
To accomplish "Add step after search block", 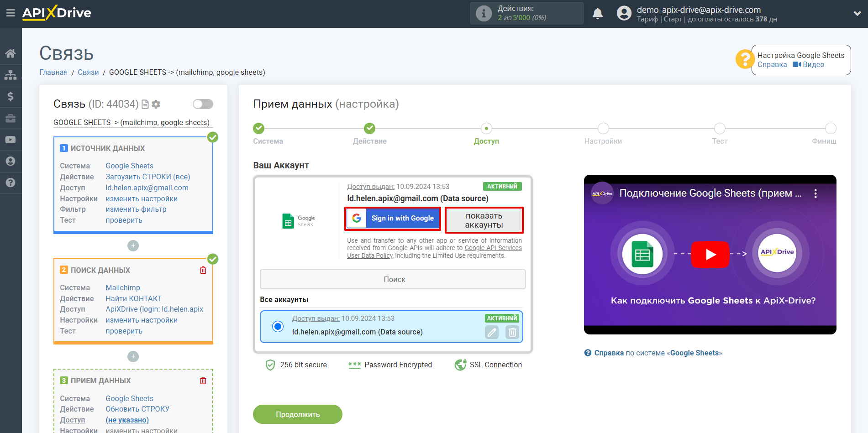I will pyautogui.click(x=133, y=356).
